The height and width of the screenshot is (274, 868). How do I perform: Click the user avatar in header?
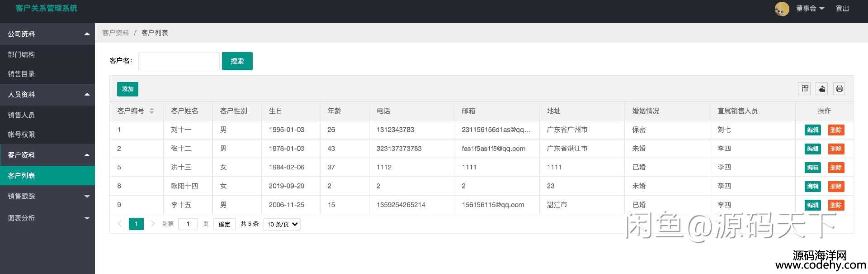pos(782,9)
